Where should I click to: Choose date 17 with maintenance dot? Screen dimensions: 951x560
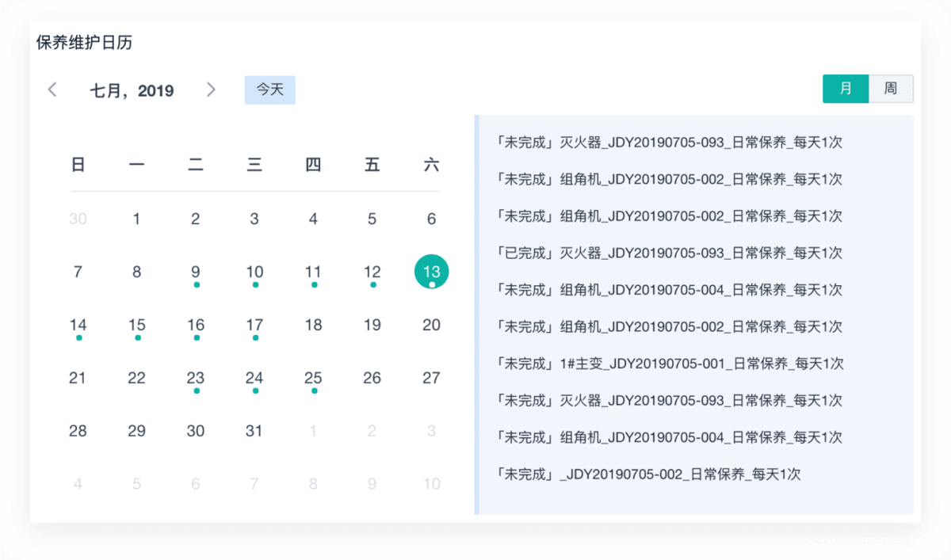254,325
